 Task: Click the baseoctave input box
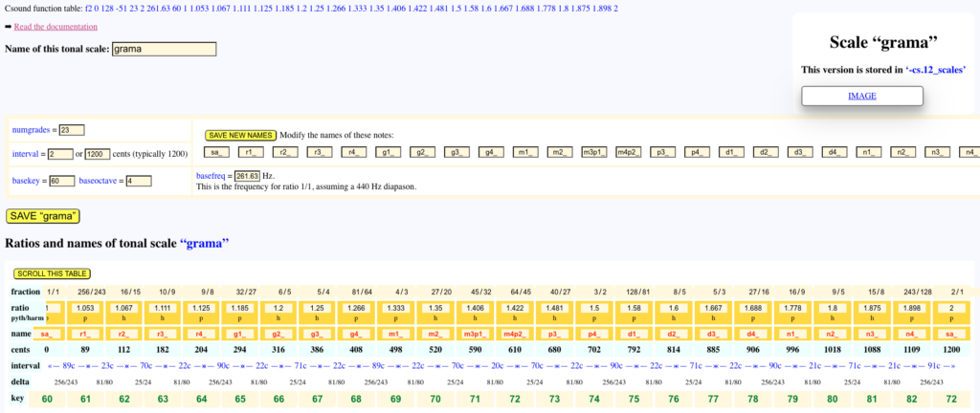(x=138, y=181)
